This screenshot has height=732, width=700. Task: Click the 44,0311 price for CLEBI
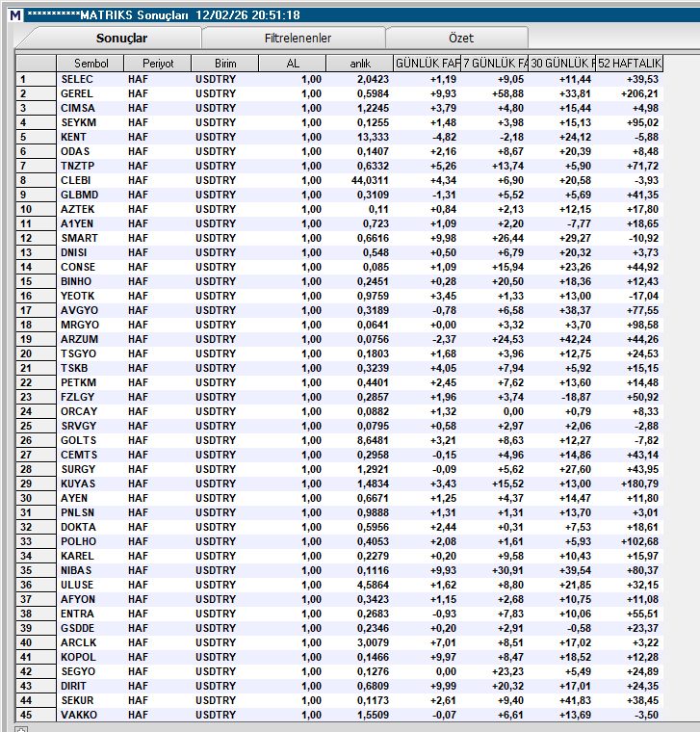(x=370, y=181)
